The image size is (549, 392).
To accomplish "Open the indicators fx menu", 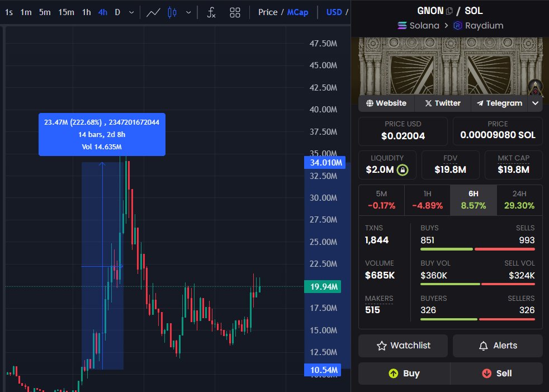I will [x=211, y=13].
